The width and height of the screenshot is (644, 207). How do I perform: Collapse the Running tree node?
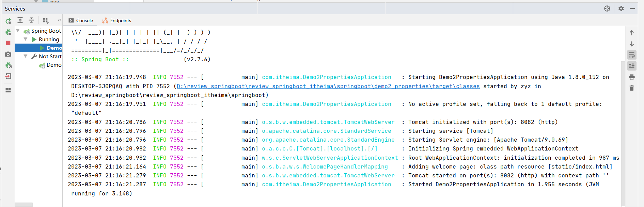pos(26,39)
